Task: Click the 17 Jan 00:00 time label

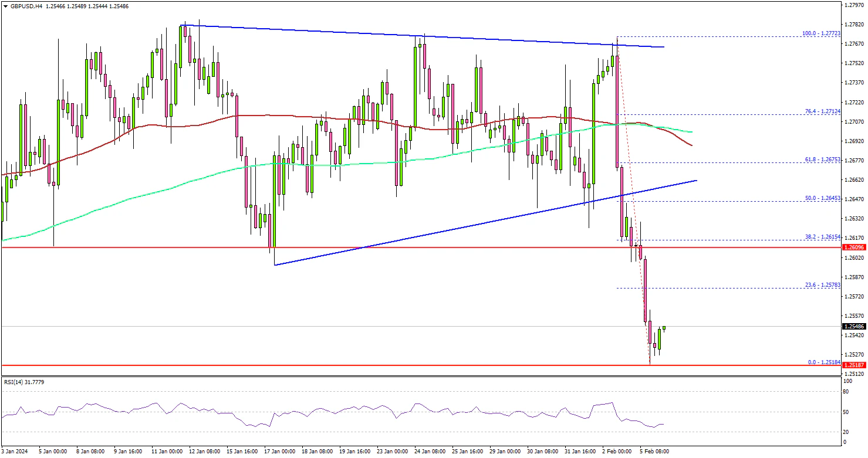Action: [x=279, y=452]
